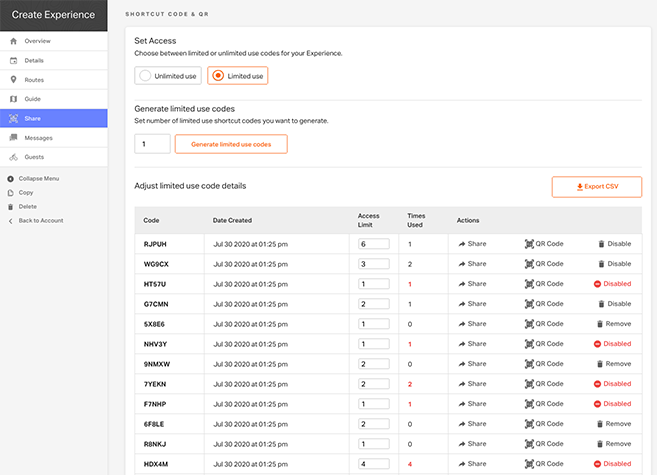Screen dimensions: 657x475
Task: Click the code text G7CMN
Action: click(156, 304)
